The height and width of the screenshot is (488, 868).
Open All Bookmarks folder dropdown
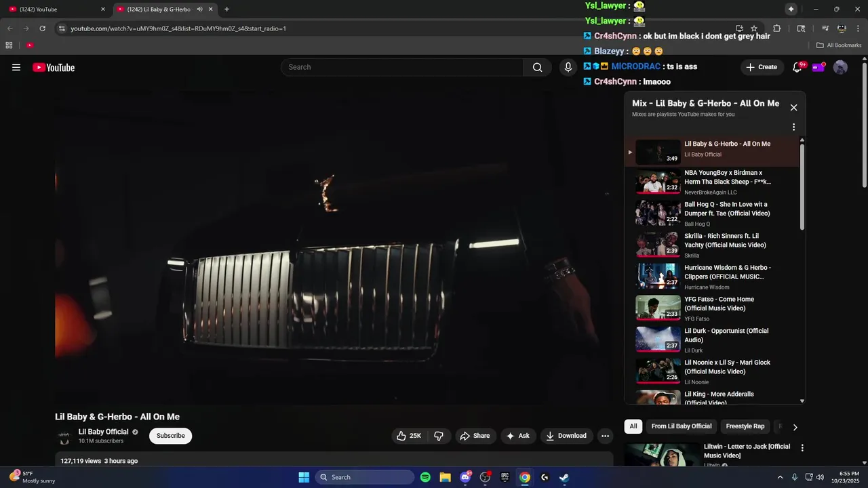pyautogui.click(x=839, y=45)
